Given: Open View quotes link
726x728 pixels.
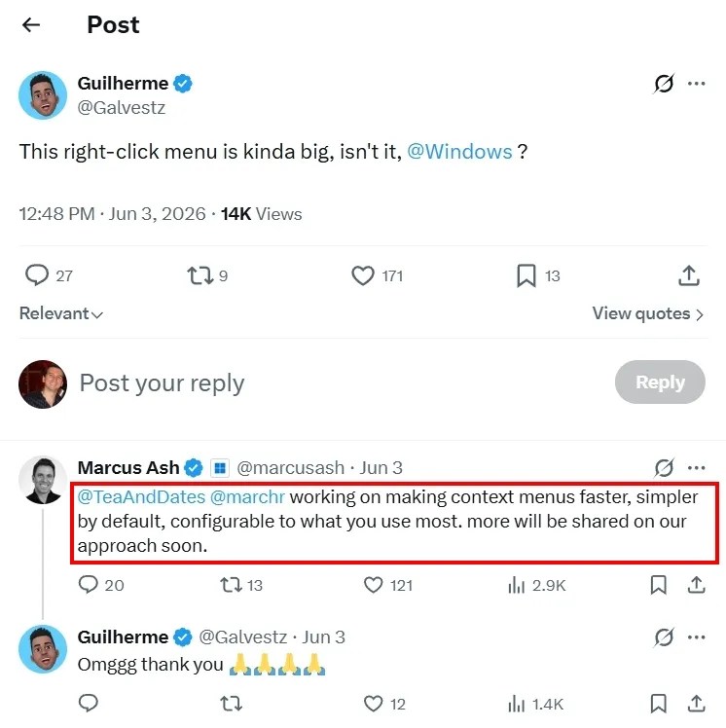Looking at the screenshot, I should point(648,313).
